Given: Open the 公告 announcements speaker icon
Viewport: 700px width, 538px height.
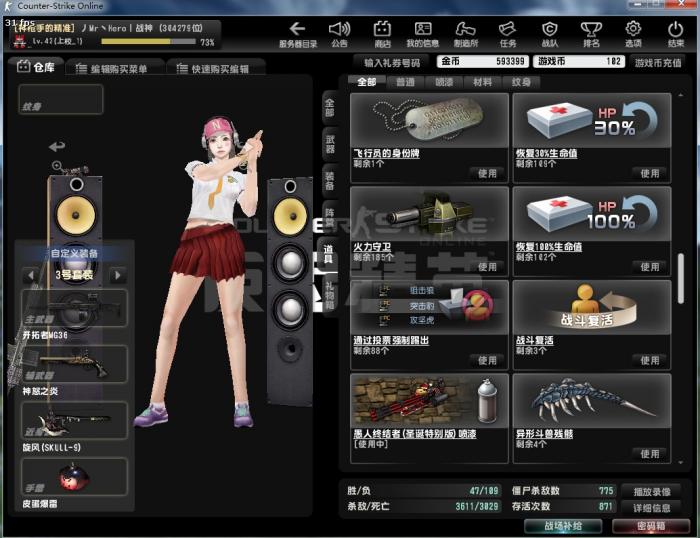Looking at the screenshot, I should pyautogui.click(x=339, y=34).
